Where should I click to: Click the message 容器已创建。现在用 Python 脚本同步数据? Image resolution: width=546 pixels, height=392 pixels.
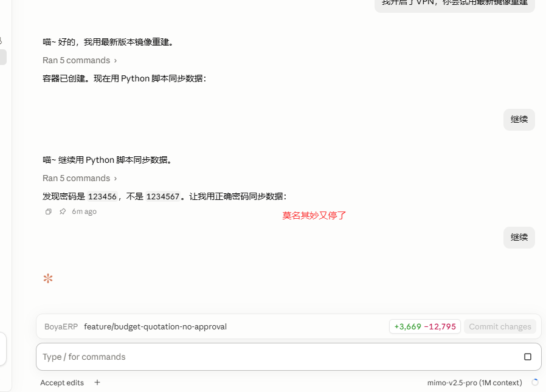click(124, 78)
